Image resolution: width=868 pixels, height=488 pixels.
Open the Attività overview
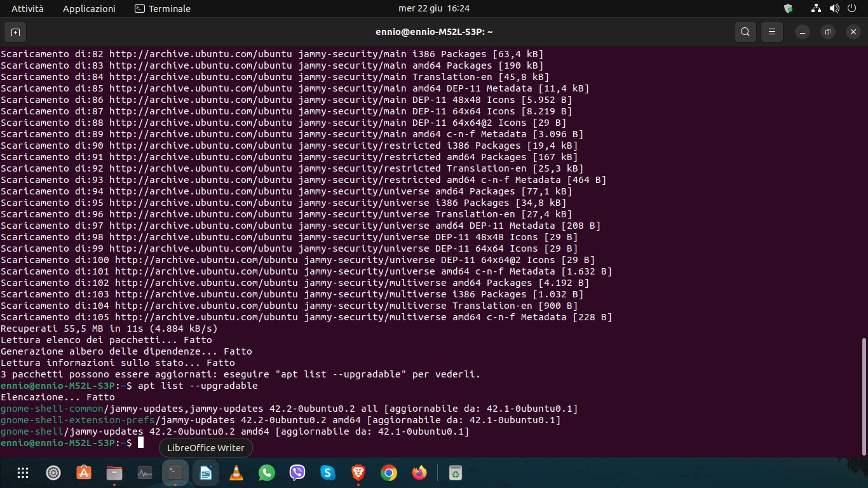click(x=27, y=8)
